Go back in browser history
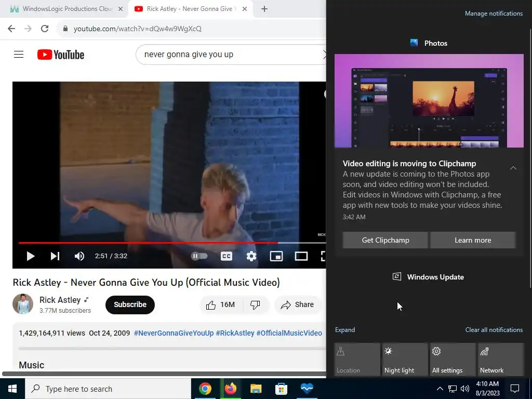The height and width of the screenshot is (399, 532). click(x=11, y=29)
